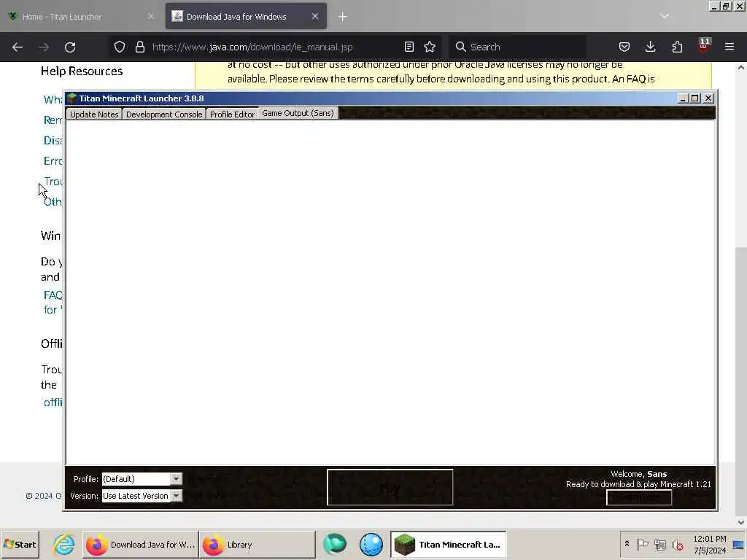Select Game Output (Sans) tab

click(298, 113)
